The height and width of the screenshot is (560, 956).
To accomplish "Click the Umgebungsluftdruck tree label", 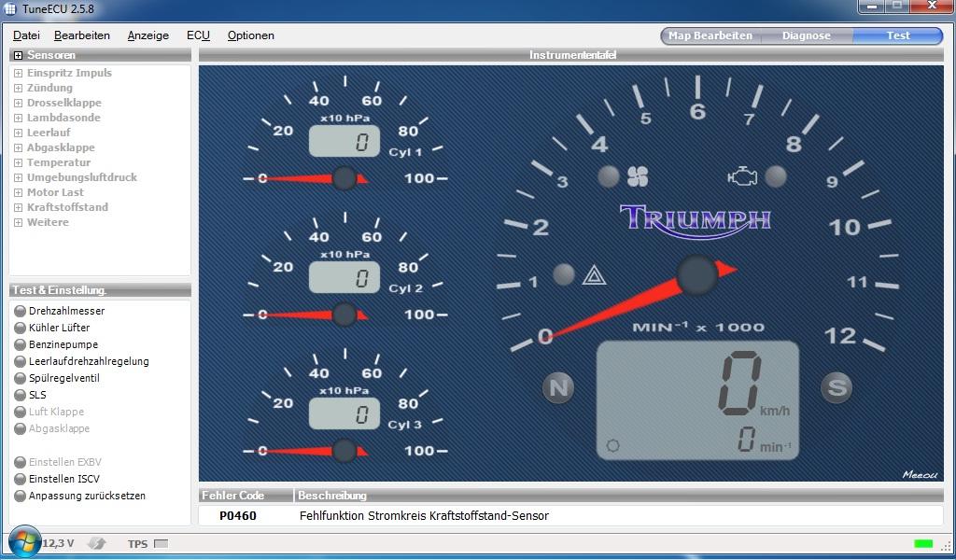I will pyautogui.click(x=82, y=178).
